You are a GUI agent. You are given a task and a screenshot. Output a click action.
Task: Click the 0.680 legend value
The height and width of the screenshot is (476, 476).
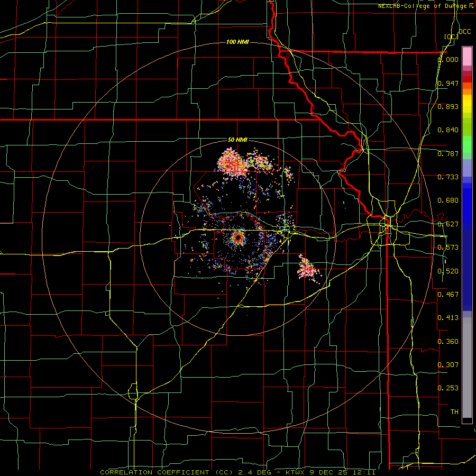click(x=448, y=200)
